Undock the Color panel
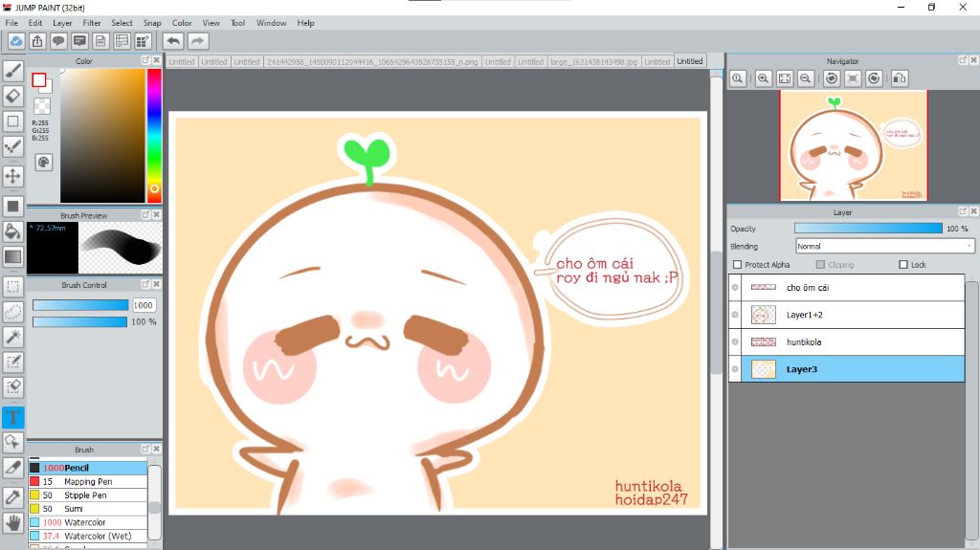The width and height of the screenshot is (980, 550). click(145, 60)
